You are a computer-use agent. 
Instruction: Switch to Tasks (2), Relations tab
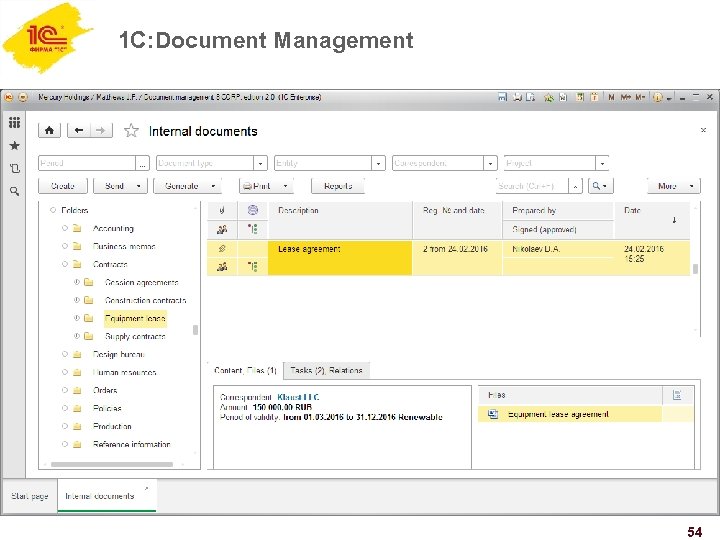click(326, 370)
